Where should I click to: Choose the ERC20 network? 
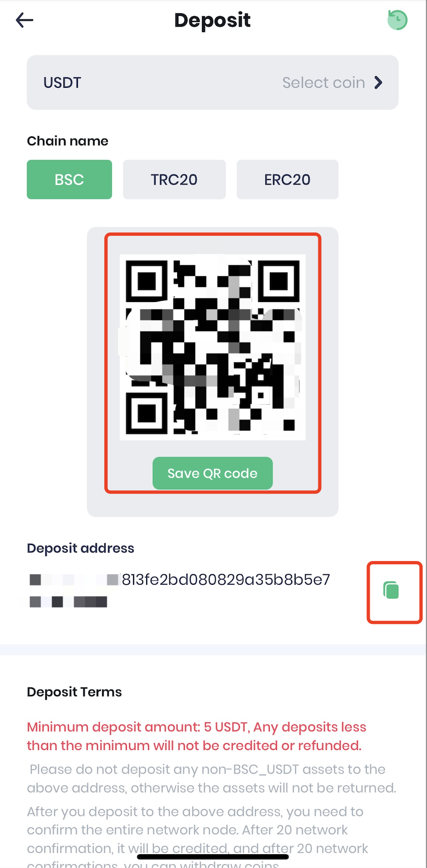point(287,179)
